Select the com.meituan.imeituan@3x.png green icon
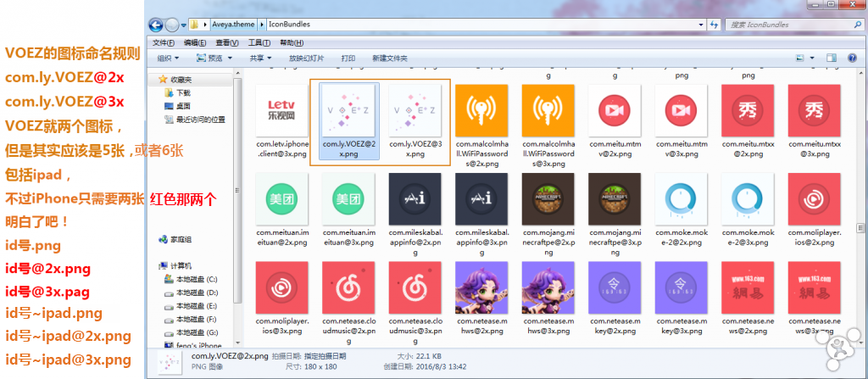Screen dimensions: 868x379 pyautogui.click(x=348, y=199)
